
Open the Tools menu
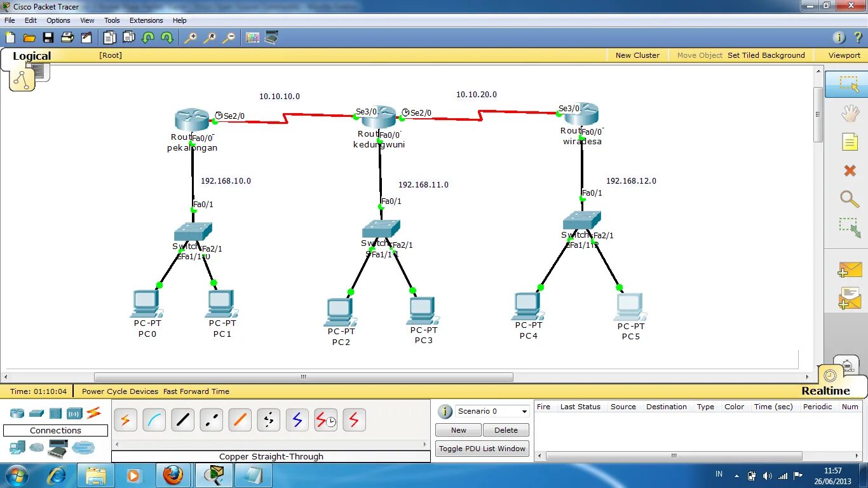click(x=112, y=20)
